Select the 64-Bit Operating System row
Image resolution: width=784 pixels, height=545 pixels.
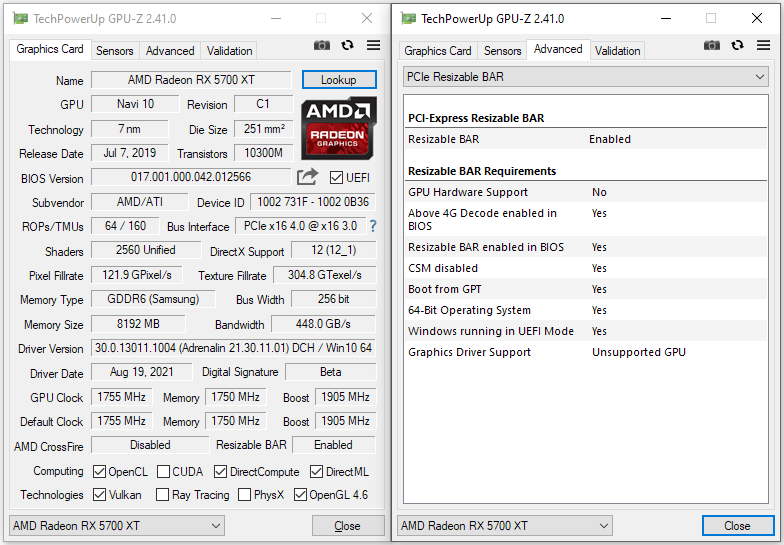(x=586, y=310)
